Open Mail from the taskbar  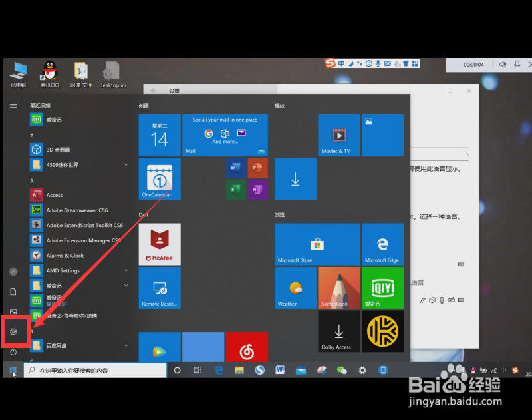coord(301,371)
